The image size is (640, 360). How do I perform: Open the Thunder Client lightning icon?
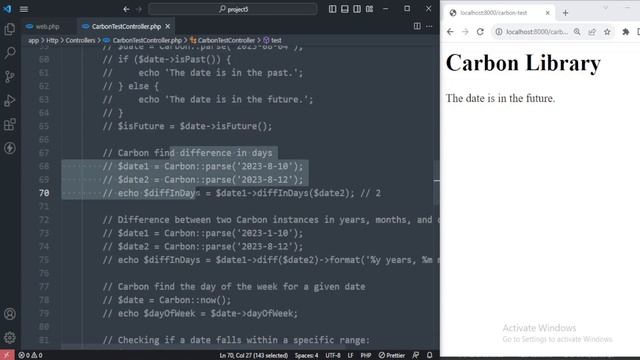10,148
